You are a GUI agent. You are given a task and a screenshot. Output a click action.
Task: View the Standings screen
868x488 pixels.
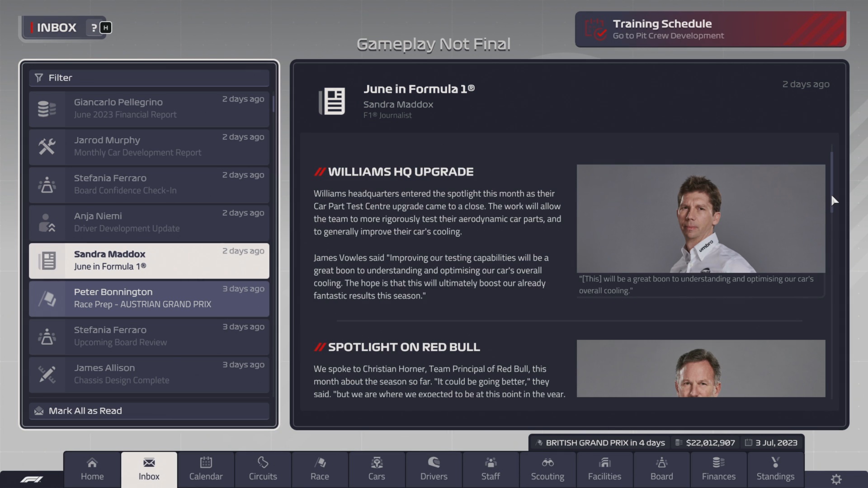point(776,469)
